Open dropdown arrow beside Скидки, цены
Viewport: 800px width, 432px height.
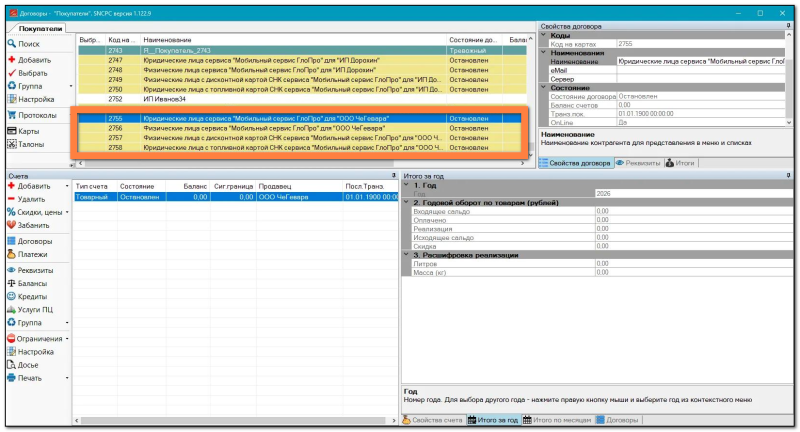tap(67, 212)
